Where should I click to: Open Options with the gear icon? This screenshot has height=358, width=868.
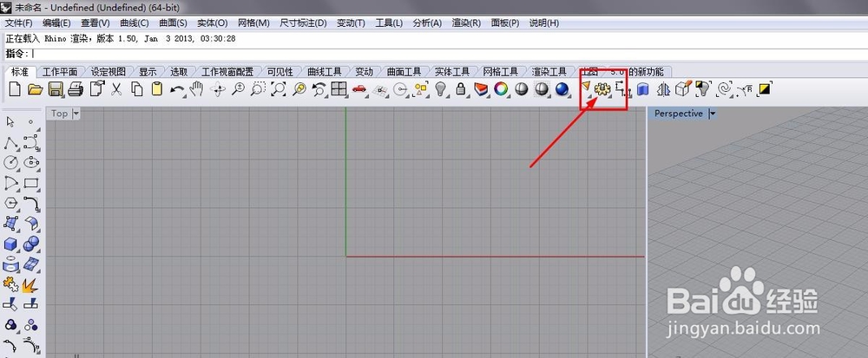click(602, 89)
